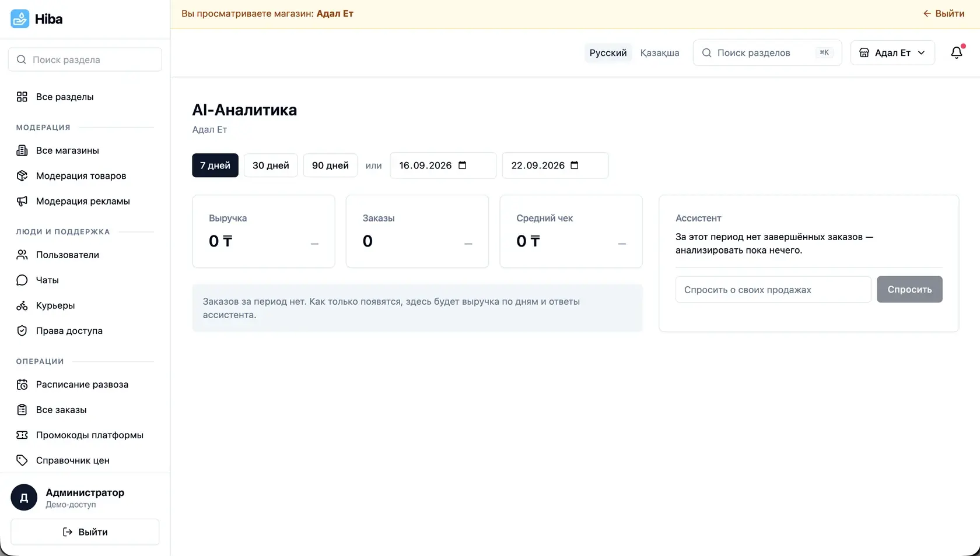Switch language to Русский

tap(608, 52)
